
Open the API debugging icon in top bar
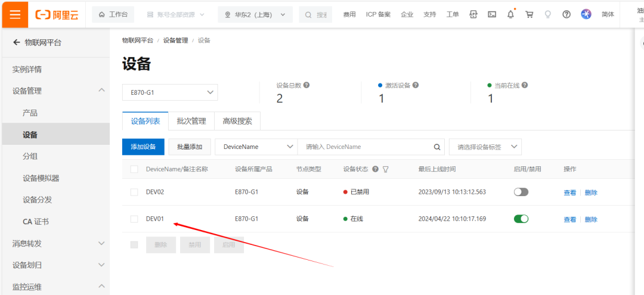pos(473,14)
